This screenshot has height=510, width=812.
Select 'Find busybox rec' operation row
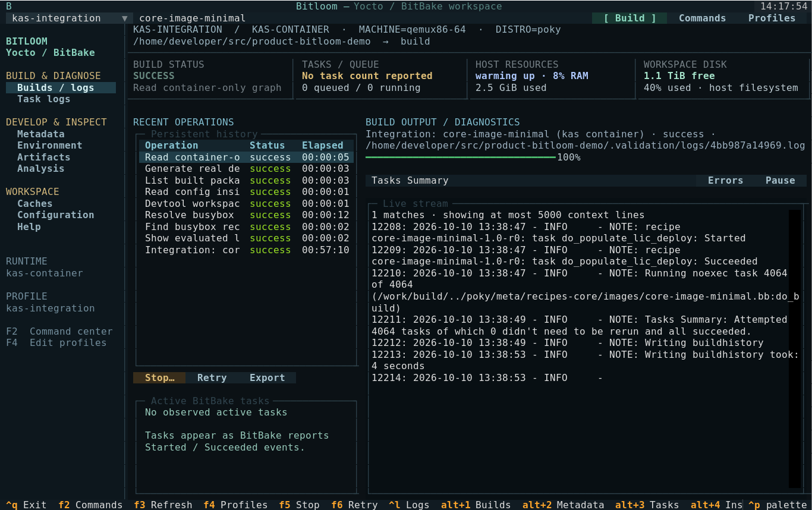click(x=246, y=227)
